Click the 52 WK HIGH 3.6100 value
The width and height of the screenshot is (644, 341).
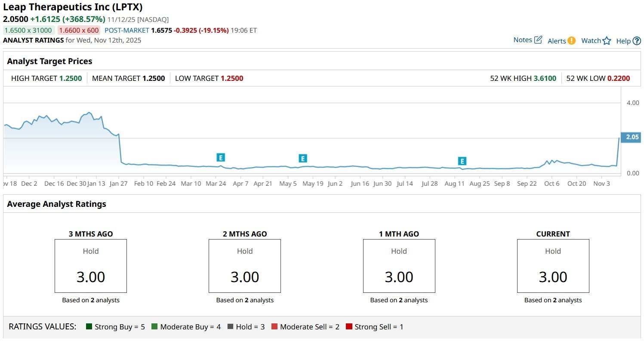[545, 78]
